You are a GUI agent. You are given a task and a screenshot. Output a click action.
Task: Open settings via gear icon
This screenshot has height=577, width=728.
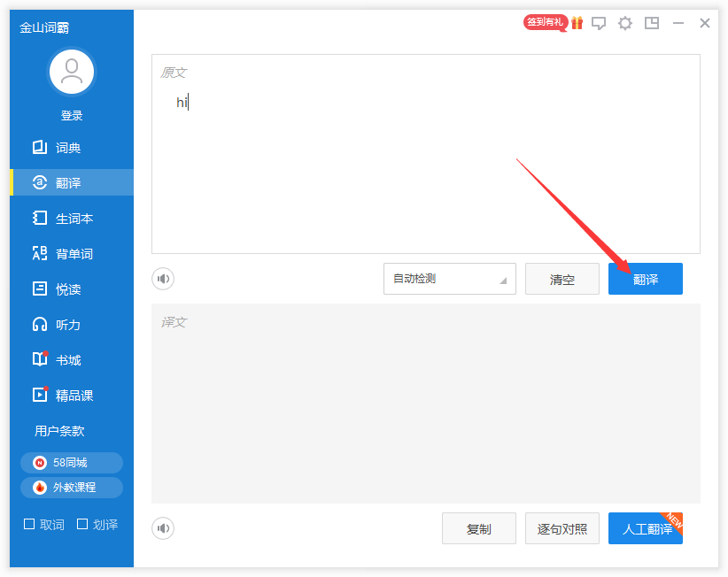coord(625,23)
